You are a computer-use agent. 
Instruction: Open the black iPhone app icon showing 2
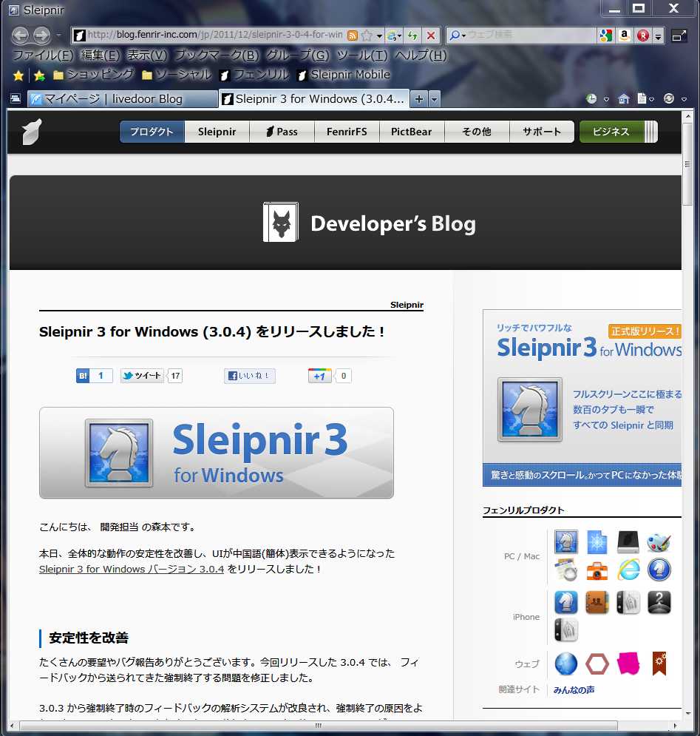(659, 602)
